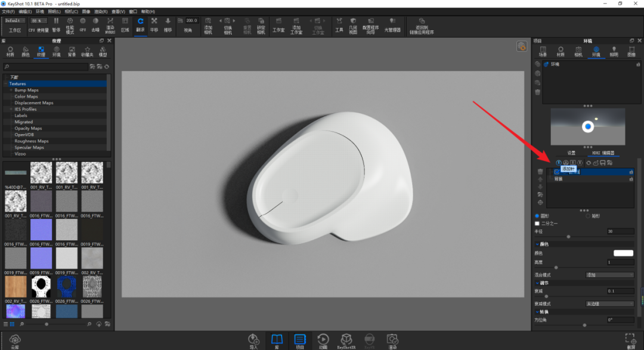Open the Default workspace dropdown

15,20
